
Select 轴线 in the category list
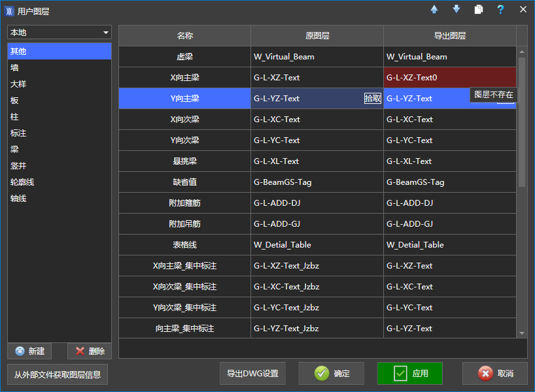[x=18, y=198]
